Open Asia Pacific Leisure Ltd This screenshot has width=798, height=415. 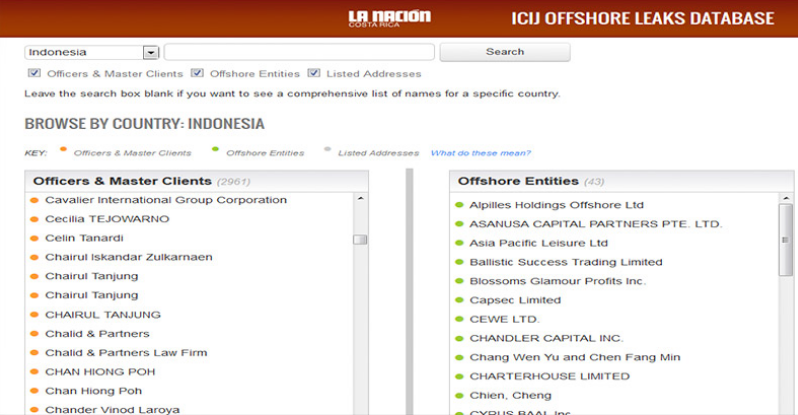point(539,243)
